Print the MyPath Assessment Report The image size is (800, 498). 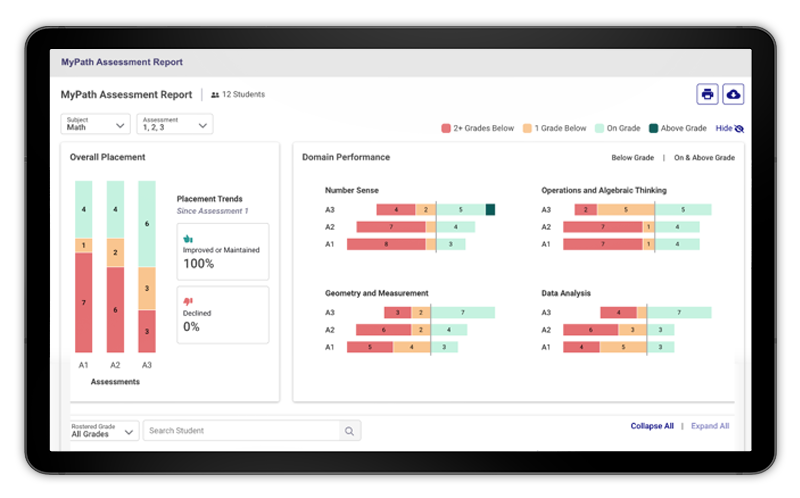[x=707, y=94]
